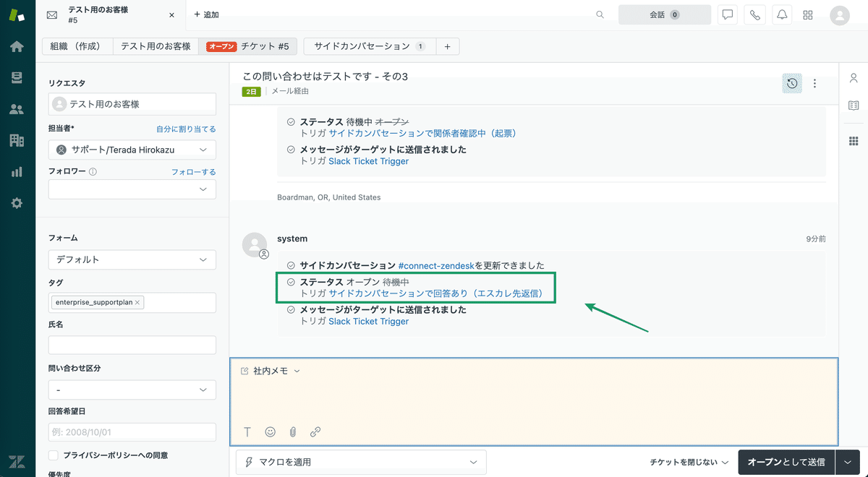Image resolution: width=868 pixels, height=477 pixels.
Task: Open the #connect-zendesk link
Action: coord(435,265)
